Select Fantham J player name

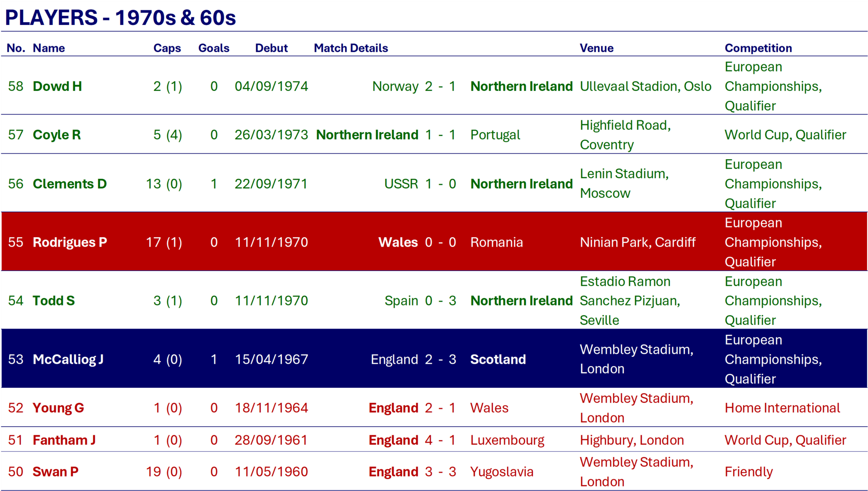click(64, 440)
